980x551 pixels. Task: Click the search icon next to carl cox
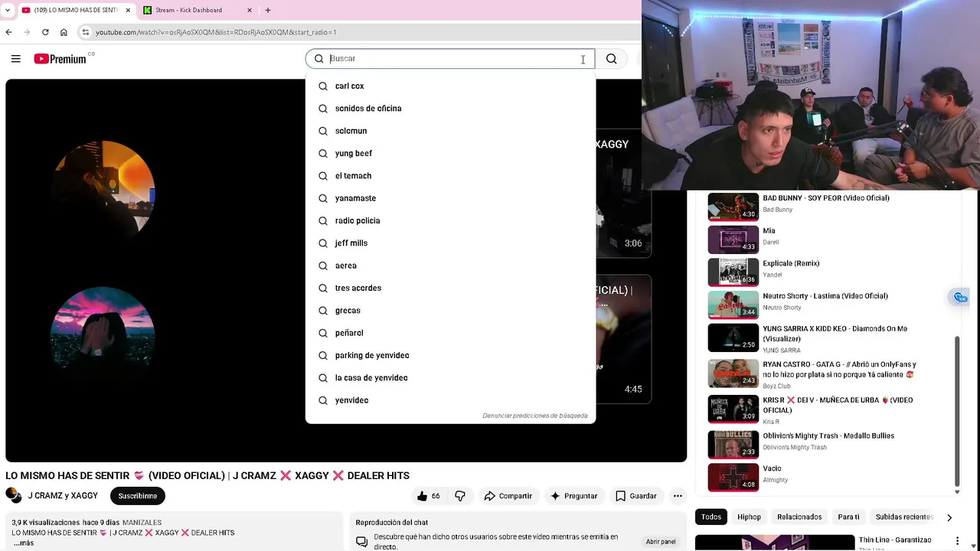(x=323, y=86)
